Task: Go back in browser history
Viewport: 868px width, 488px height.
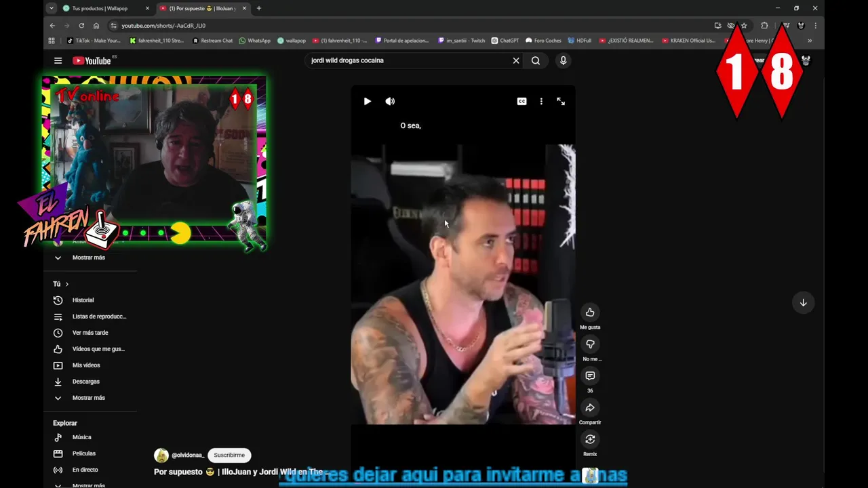Action: click(52, 26)
